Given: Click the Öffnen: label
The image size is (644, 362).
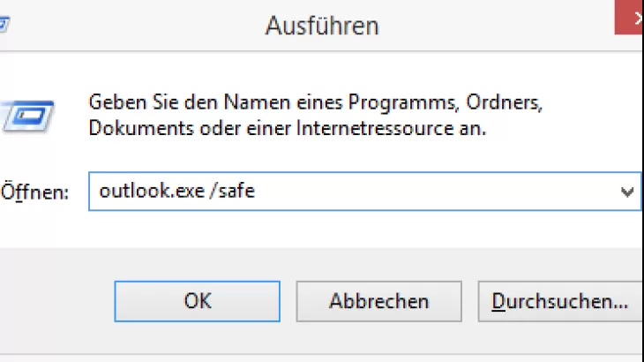Looking at the screenshot, I should click(35, 192).
